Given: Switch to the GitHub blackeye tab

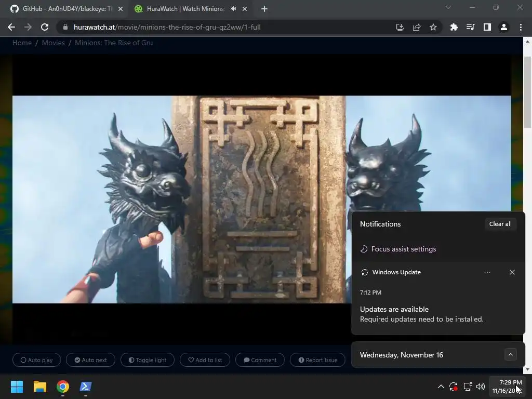Looking at the screenshot, I should [64, 9].
